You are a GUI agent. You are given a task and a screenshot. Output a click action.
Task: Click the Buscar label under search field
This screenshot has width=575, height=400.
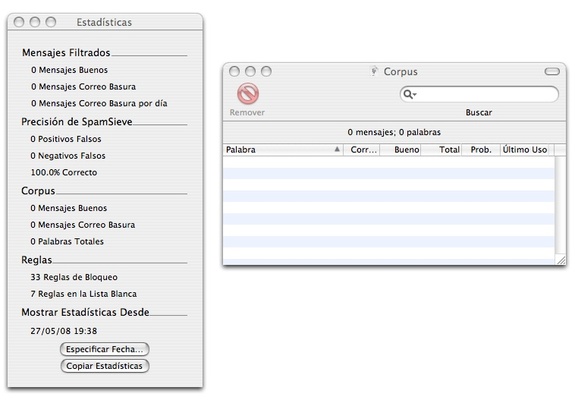pyautogui.click(x=479, y=113)
